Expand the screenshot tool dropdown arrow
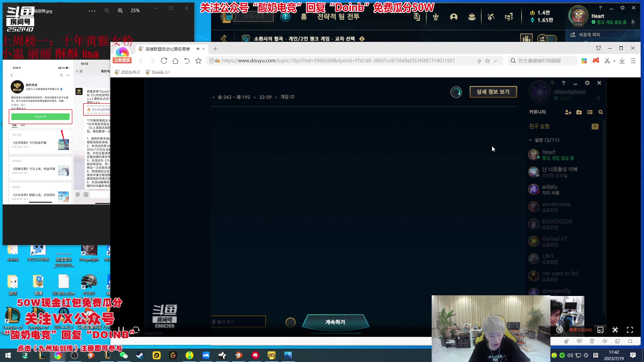The height and width of the screenshot is (362, 644). pos(614,61)
